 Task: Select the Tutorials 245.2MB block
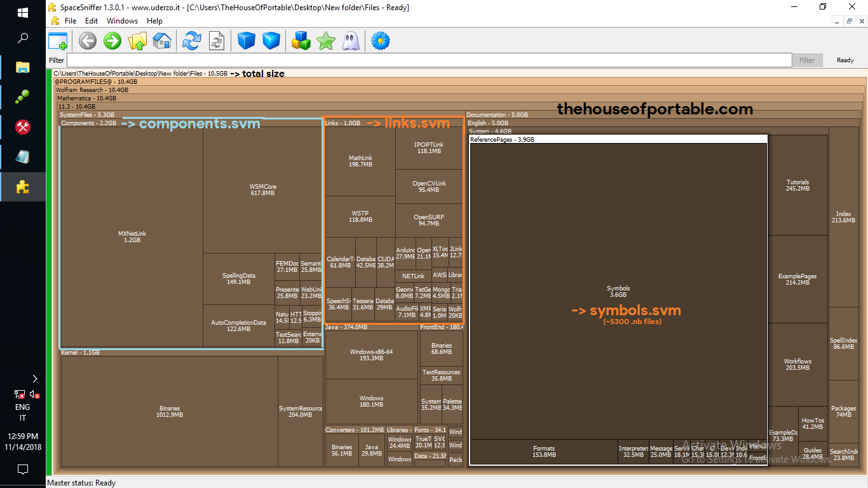coord(797,185)
